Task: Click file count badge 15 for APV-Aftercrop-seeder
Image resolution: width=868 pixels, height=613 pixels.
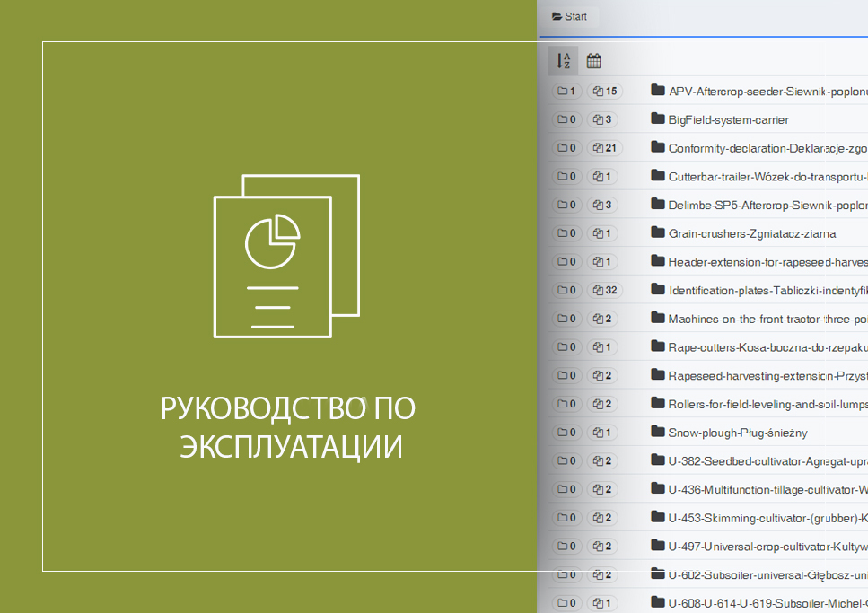Action: (604, 91)
